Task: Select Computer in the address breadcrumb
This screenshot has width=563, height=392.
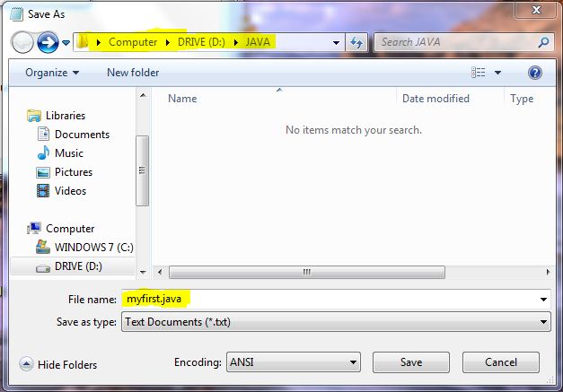Action: click(133, 42)
